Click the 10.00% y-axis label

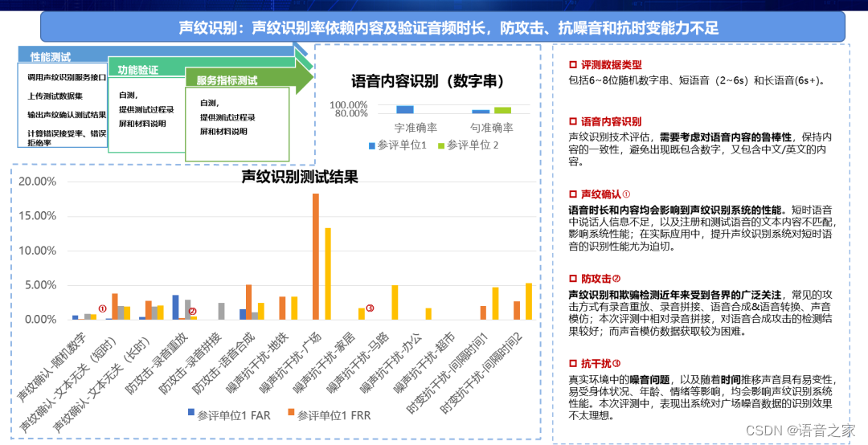coord(36,251)
